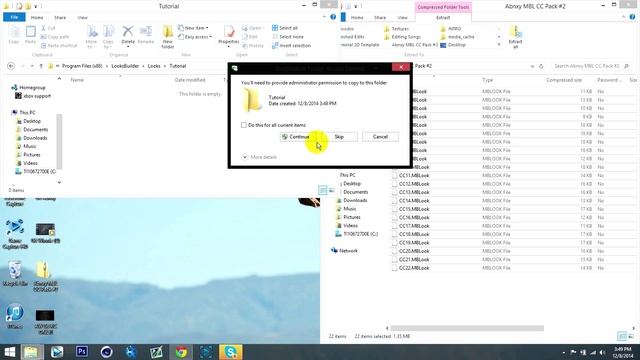The width and height of the screenshot is (640, 360).
Task: Click Invert selection in the ribbon
Action: point(291,46)
